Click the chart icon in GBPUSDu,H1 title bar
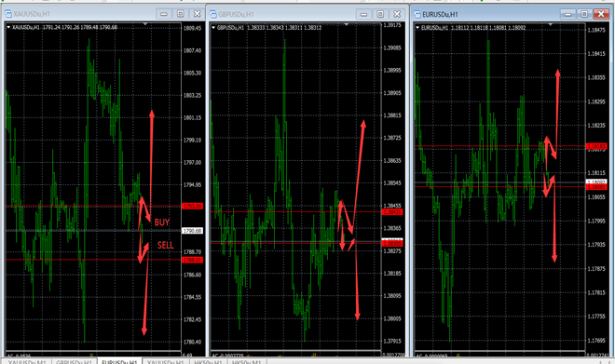Viewport: 615px width, 364px height. tap(213, 15)
